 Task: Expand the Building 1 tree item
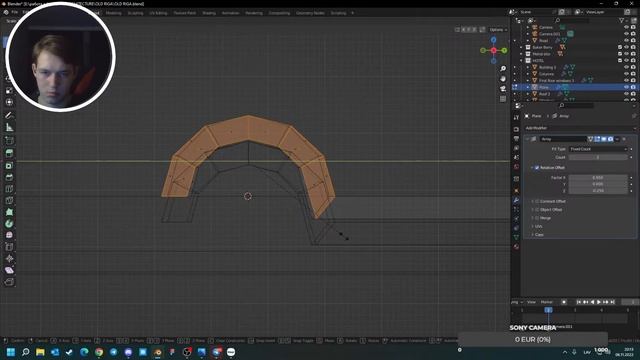point(528,67)
